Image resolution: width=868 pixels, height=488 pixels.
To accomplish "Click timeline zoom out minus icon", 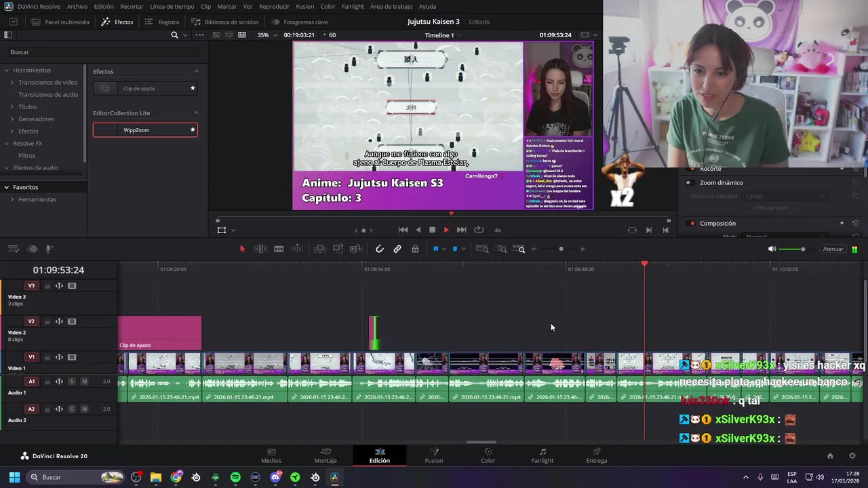I will pyautogui.click(x=534, y=249).
